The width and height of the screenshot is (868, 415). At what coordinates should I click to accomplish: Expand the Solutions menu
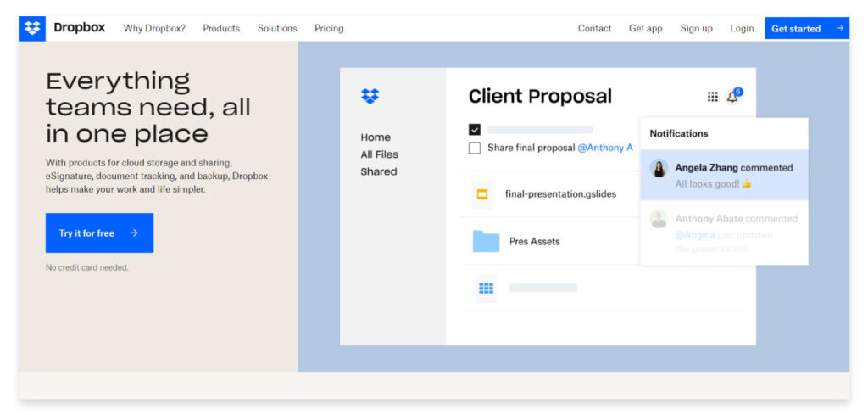click(277, 28)
